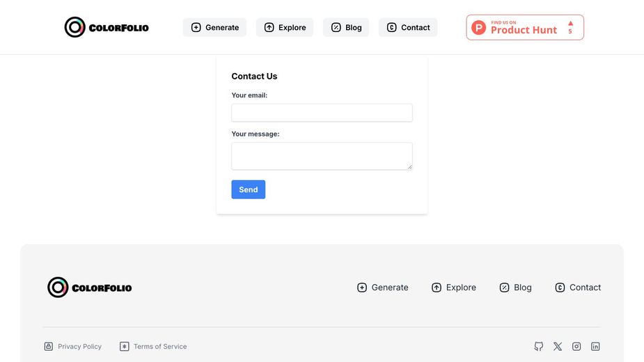644x362 pixels.
Task: Select Contact in the top navigation
Action: pos(408,28)
